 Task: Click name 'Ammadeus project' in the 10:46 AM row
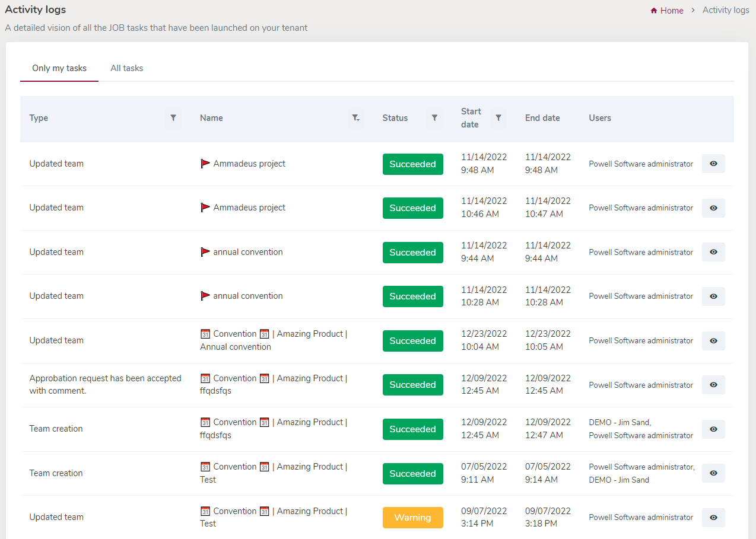tap(249, 208)
